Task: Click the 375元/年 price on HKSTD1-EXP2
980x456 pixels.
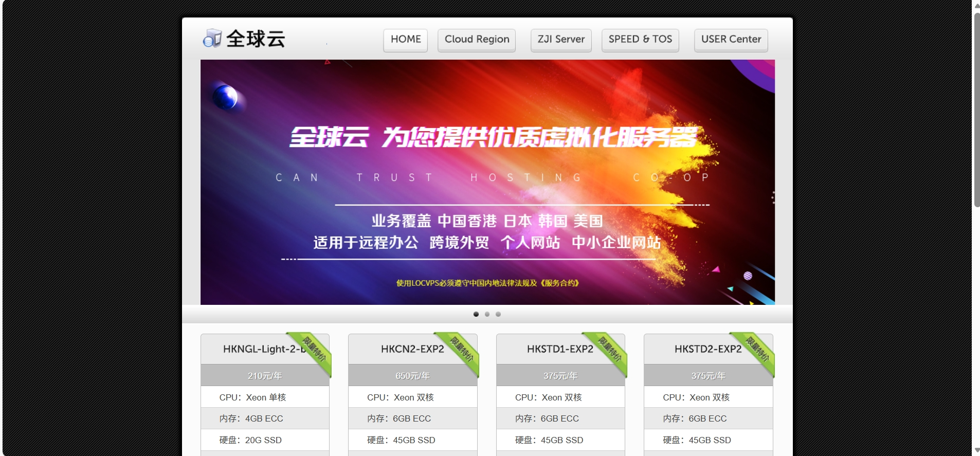Action: pyautogui.click(x=560, y=376)
